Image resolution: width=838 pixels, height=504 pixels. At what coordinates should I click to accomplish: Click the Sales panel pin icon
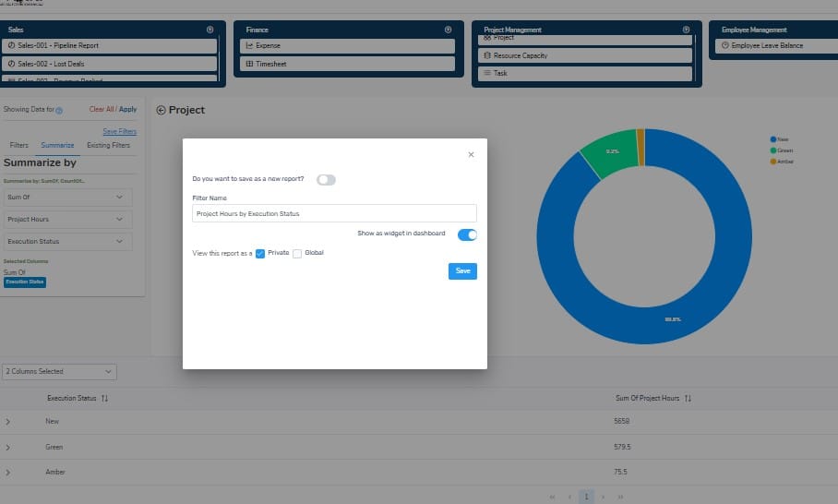pos(210,30)
